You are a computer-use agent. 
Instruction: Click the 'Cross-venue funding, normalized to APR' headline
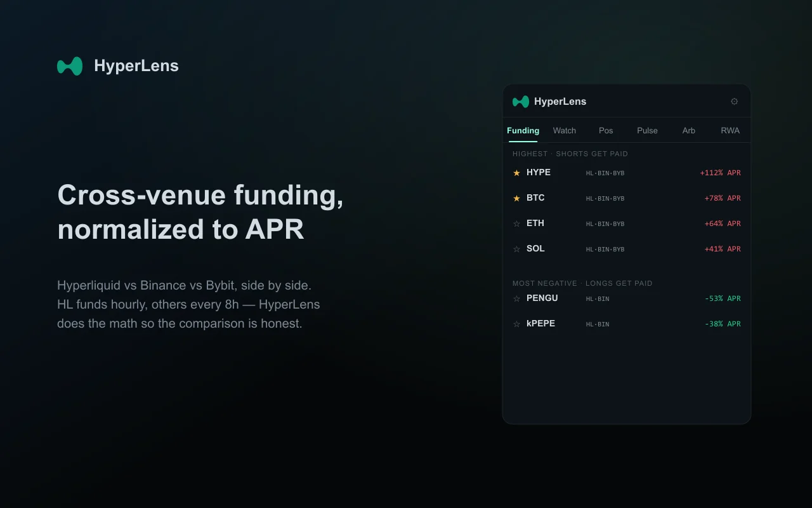point(200,212)
